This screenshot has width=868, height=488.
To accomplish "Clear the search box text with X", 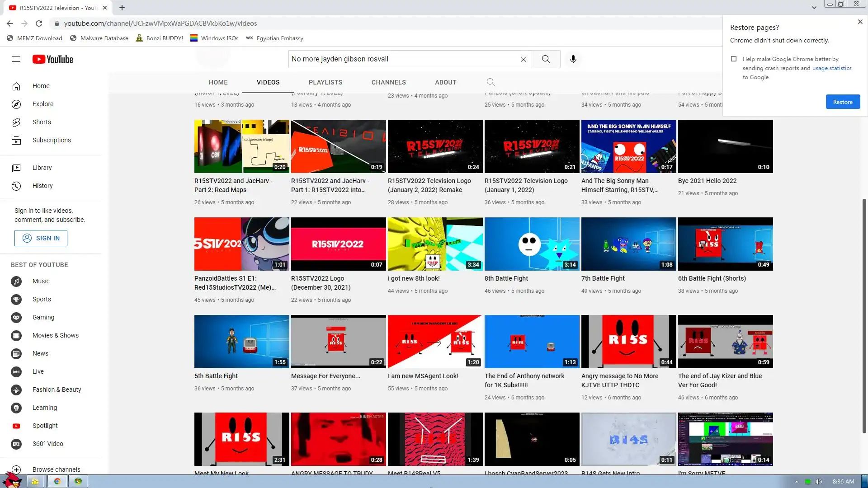I will pos(523,59).
